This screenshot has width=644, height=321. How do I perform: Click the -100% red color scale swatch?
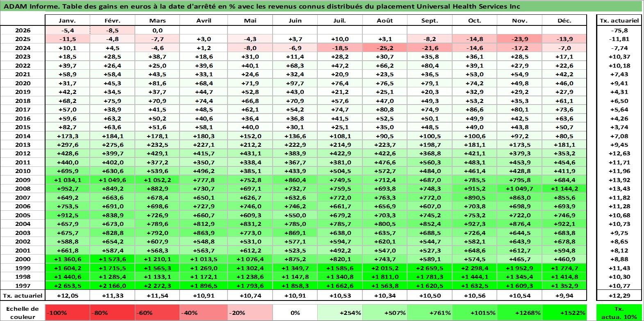tap(67, 312)
